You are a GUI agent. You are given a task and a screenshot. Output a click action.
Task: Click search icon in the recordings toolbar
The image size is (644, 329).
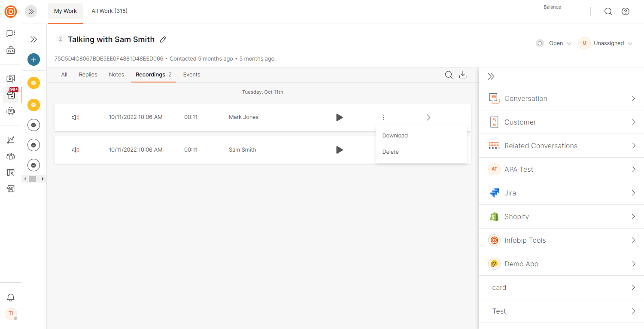(x=449, y=75)
